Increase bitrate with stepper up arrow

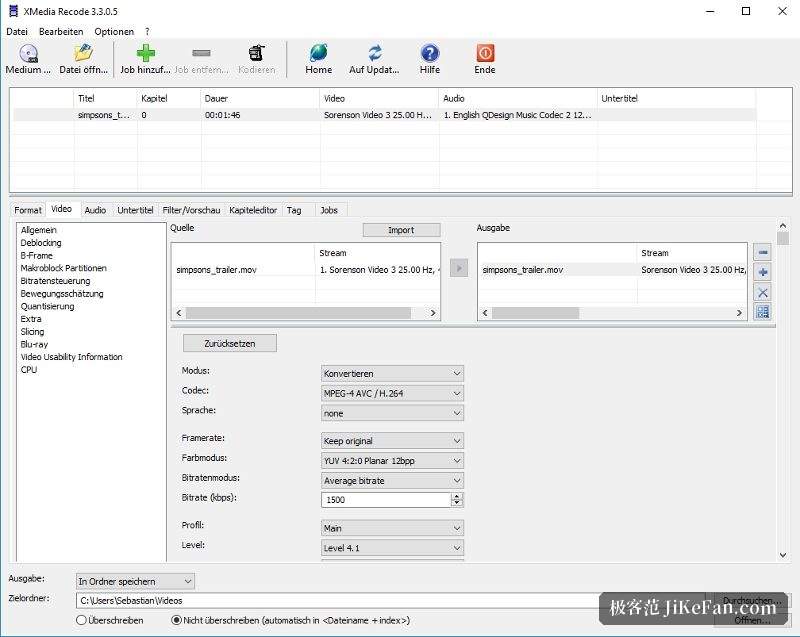point(457,496)
